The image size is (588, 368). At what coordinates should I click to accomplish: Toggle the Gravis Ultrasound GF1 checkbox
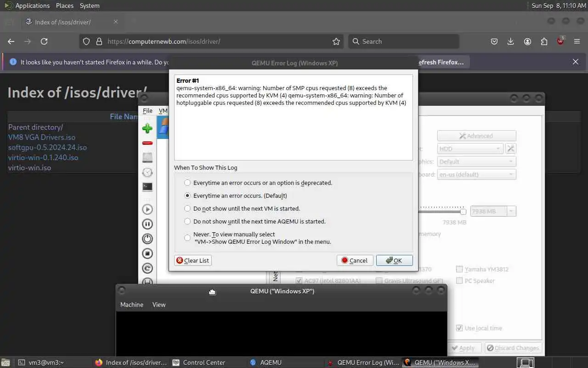[x=379, y=281]
